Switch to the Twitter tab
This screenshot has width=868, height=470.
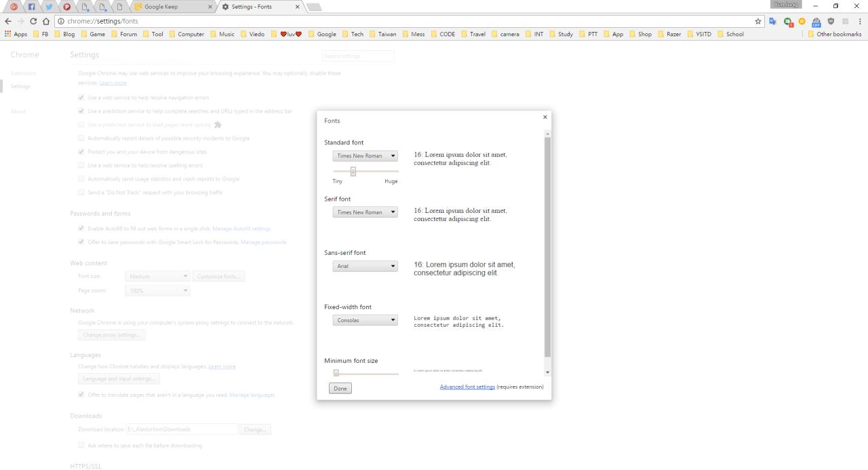49,7
